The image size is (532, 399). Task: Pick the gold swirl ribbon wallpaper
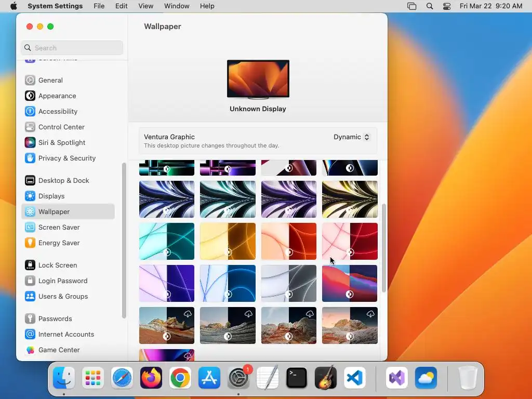tap(350, 199)
